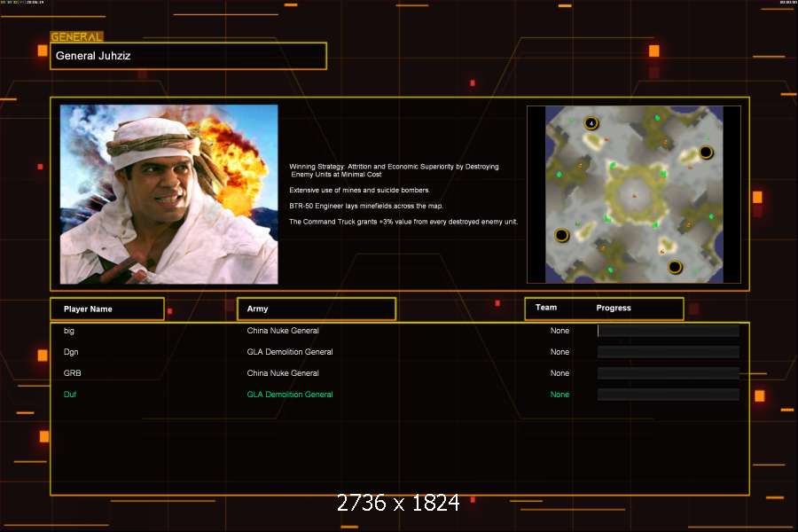
Task: Click the right-side empty start position circle
Action: pyautogui.click(x=706, y=153)
